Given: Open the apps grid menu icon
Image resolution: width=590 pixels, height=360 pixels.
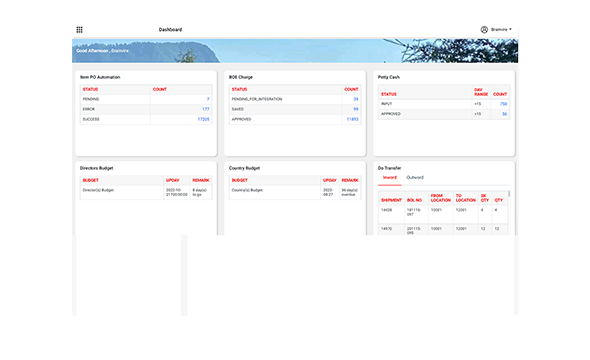Looking at the screenshot, I should pyautogui.click(x=79, y=30).
